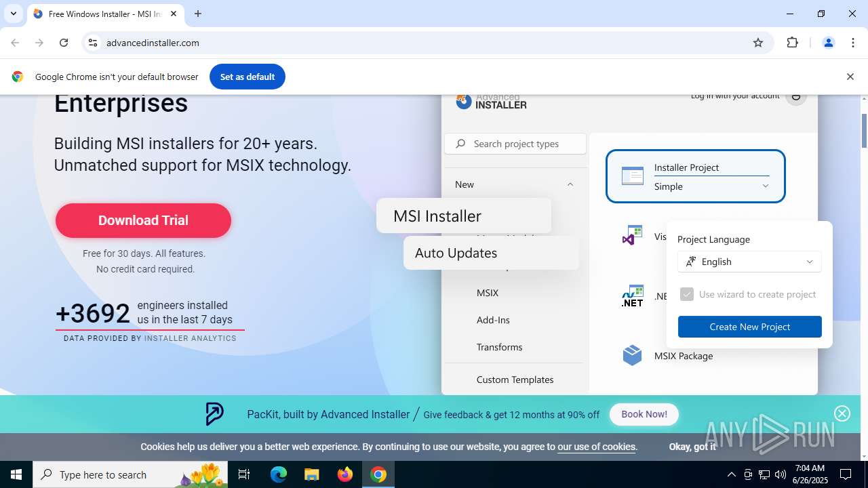Image resolution: width=868 pixels, height=488 pixels.
Task: Click the Installer Project window icon
Action: click(633, 176)
